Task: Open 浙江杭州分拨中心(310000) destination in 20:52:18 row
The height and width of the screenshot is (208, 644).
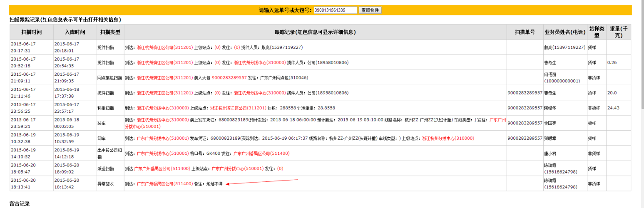Action: point(259,62)
